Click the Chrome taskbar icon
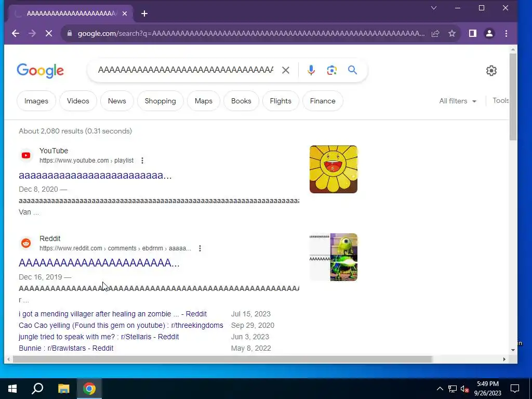Screen dimensions: 532x399 (89, 389)
